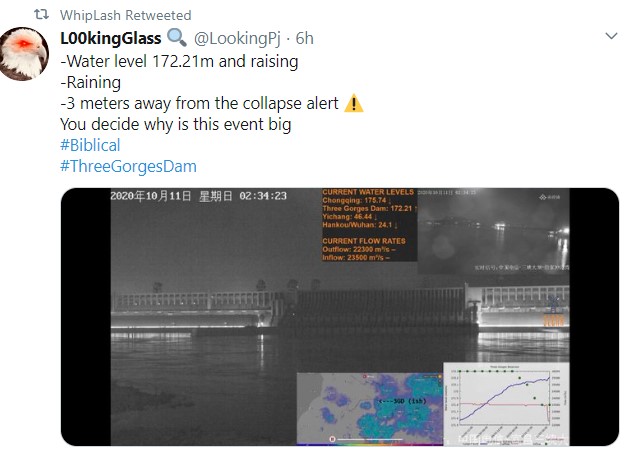Click the webcam date timestamp overlay
The height and width of the screenshot is (451, 629).
(199, 196)
